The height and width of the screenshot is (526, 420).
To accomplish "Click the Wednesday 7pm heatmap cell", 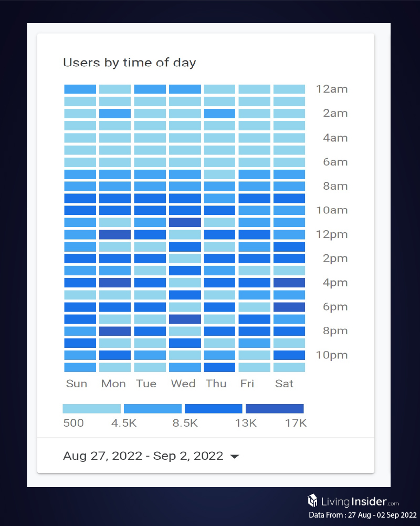I will pos(185,319).
